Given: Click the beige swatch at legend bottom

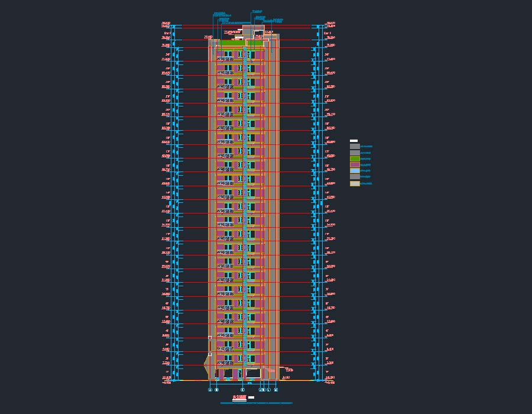Looking at the screenshot, I should tap(355, 183).
